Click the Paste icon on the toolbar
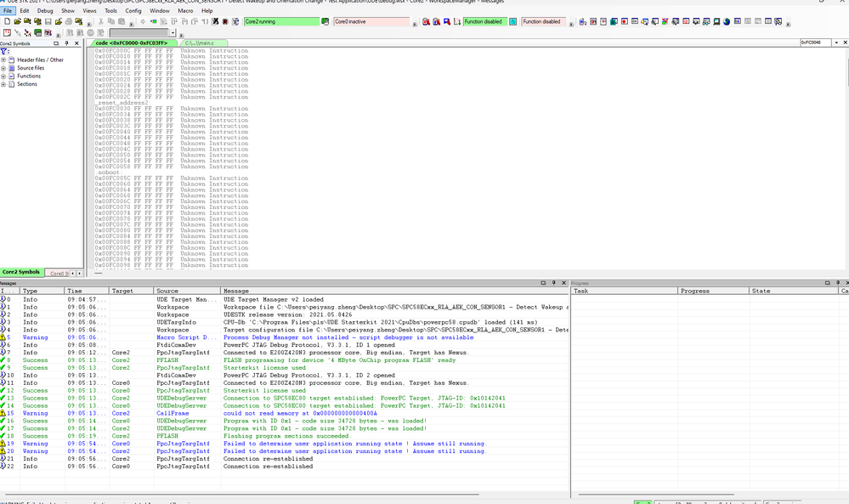This screenshot has height=504, width=849. tap(120, 21)
